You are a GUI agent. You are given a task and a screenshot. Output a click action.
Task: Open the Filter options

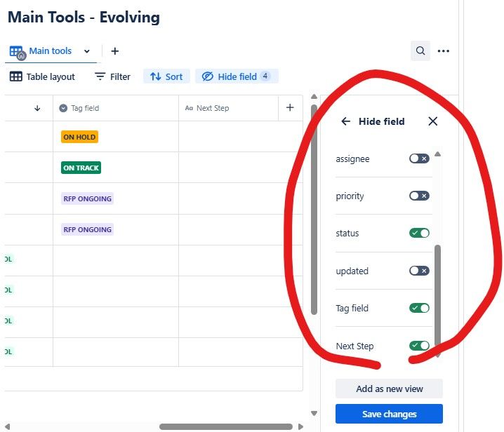(112, 76)
